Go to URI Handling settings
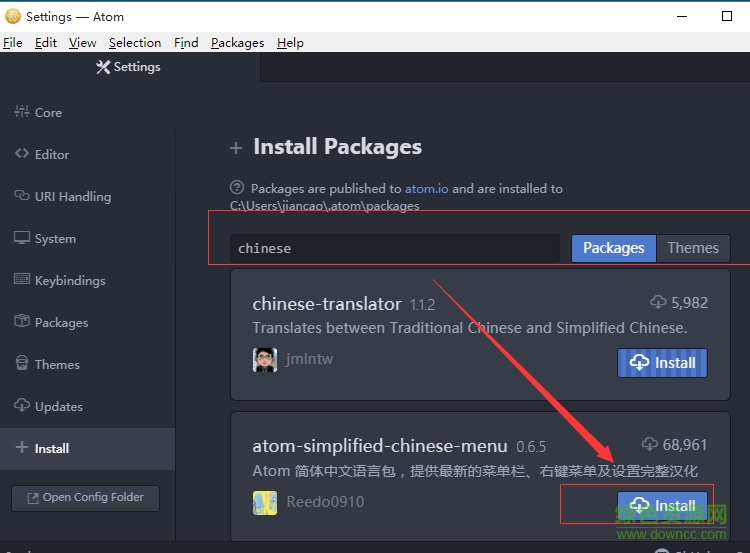750x553 pixels. tap(72, 197)
